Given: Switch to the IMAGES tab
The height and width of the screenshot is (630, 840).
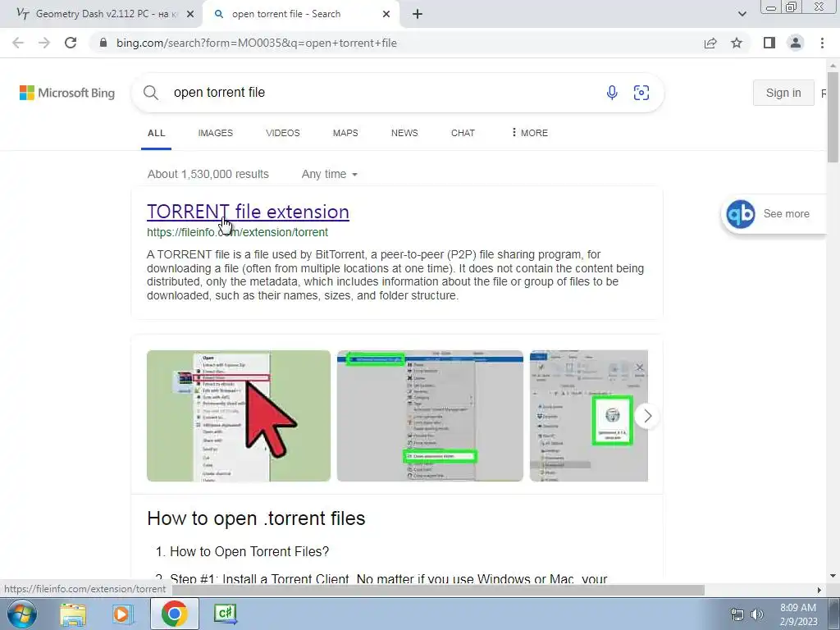Looking at the screenshot, I should point(216,133).
